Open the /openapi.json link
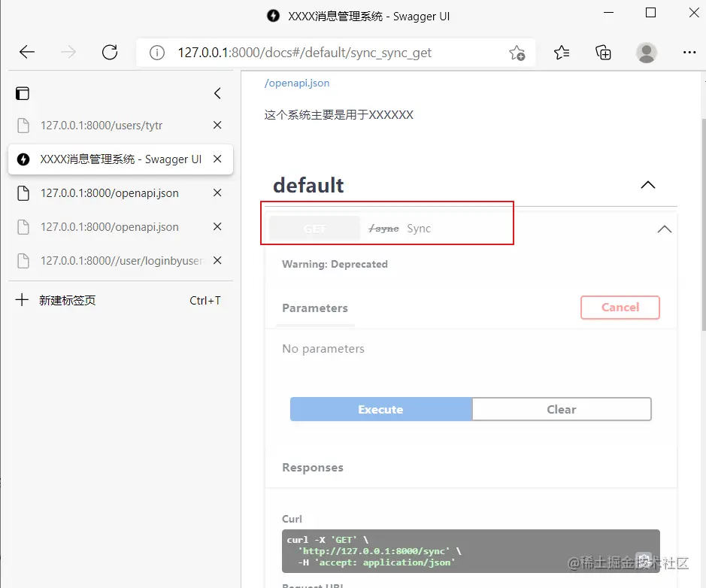Image resolution: width=706 pixels, height=588 pixels. 297,83
